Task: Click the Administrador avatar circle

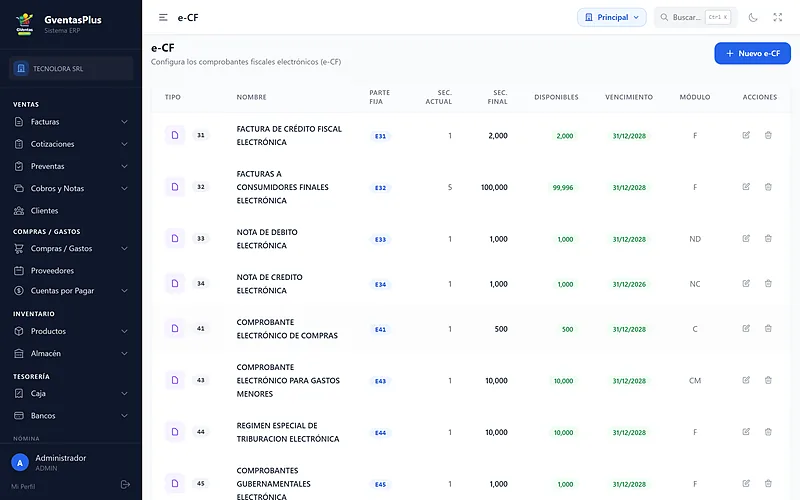Action: click(x=20, y=463)
